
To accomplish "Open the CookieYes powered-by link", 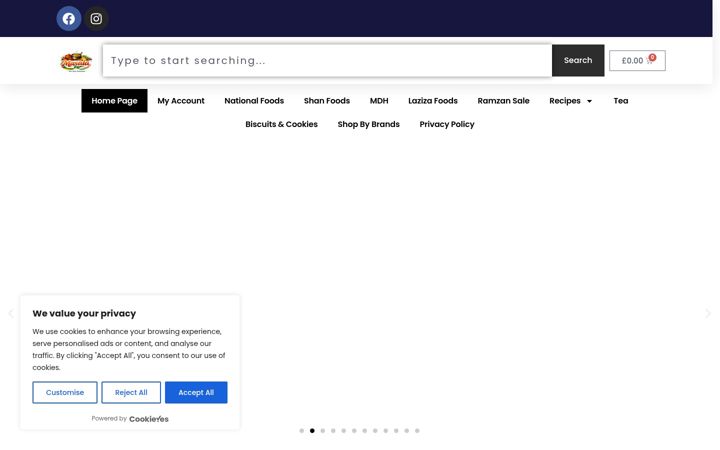I will point(149,419).
